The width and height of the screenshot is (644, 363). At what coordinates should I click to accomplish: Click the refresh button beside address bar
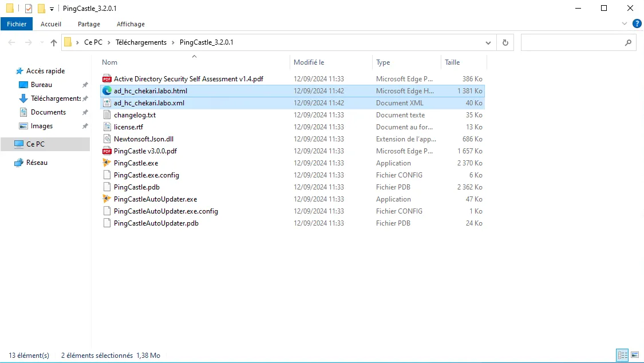[x=505, y=42]
